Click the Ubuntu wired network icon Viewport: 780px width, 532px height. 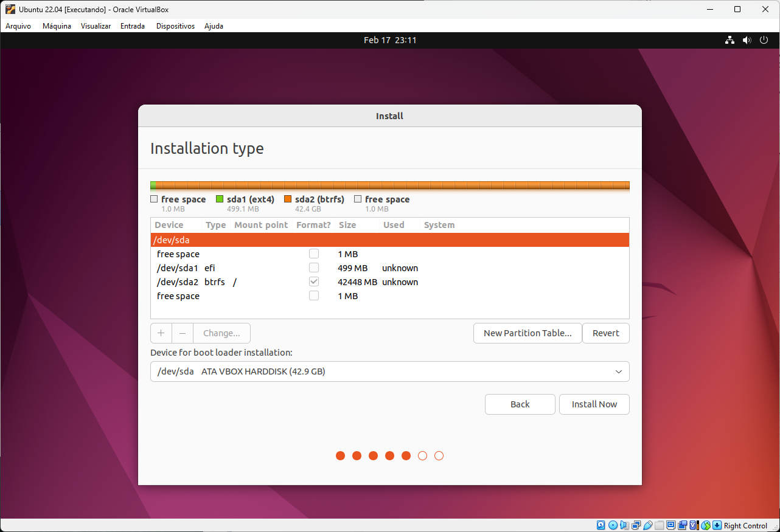point(730,40)
